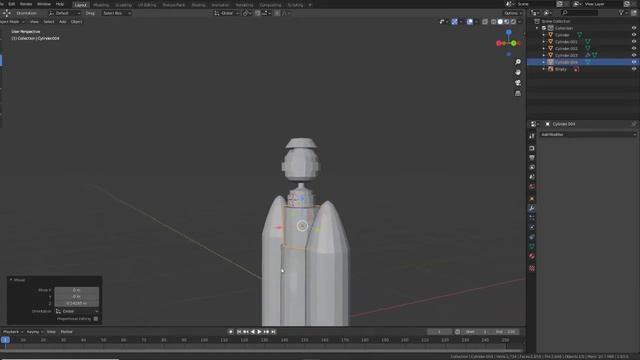640x360 pixels.
Task: Switch perspective/orthographic view with grid icon
Action: pyautogui.click(x=518, y=93)
